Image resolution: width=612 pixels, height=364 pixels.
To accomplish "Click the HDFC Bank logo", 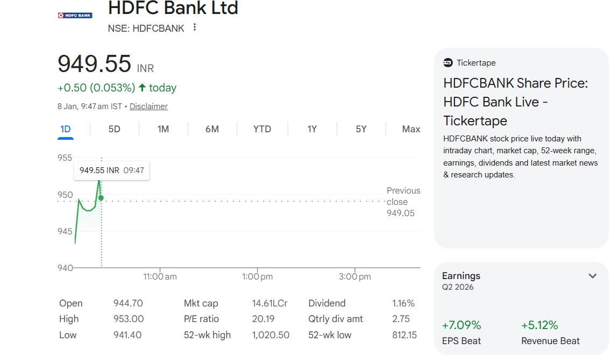I will (x=75, y=15).
